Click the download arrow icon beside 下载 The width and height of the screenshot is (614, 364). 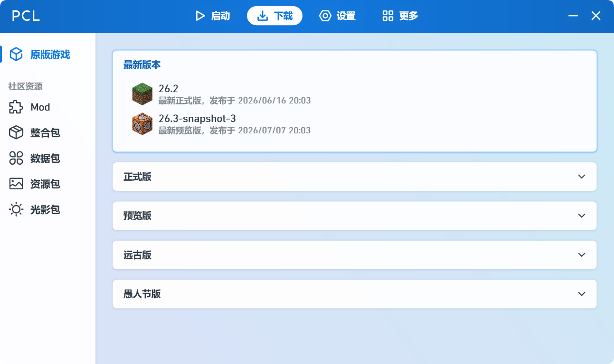(263, 16)
